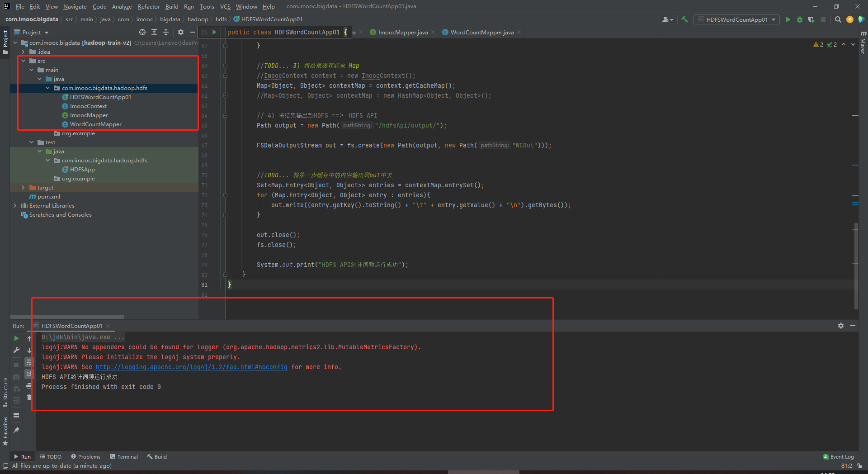Viewport: 868px width, 474px height.
Task: Expand the .idea folder
Action: [24, 52]
